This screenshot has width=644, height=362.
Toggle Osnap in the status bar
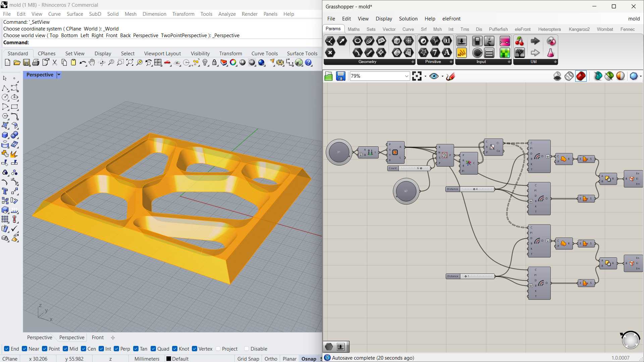coord(309,359)
